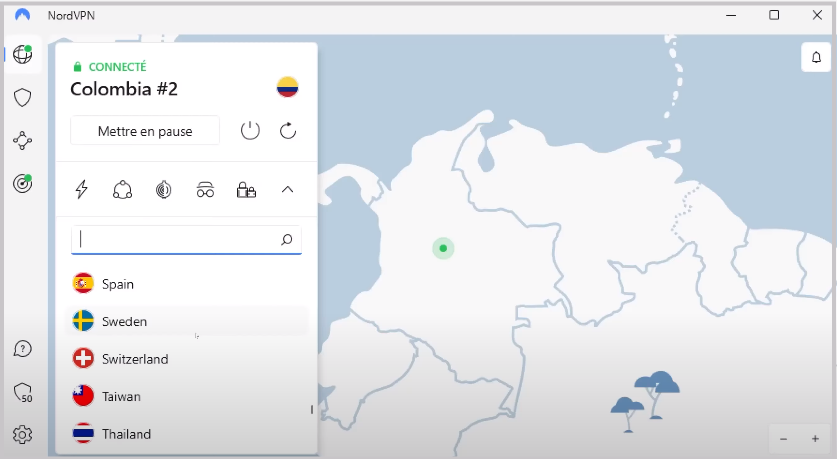Image resolution: width=837 pixels, height=459 pixels.
Task: Select Spain from the country list
Action: 186,284
